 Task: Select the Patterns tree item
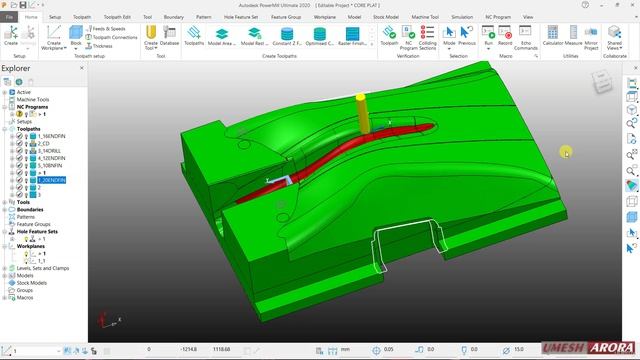tap(25, 217)
